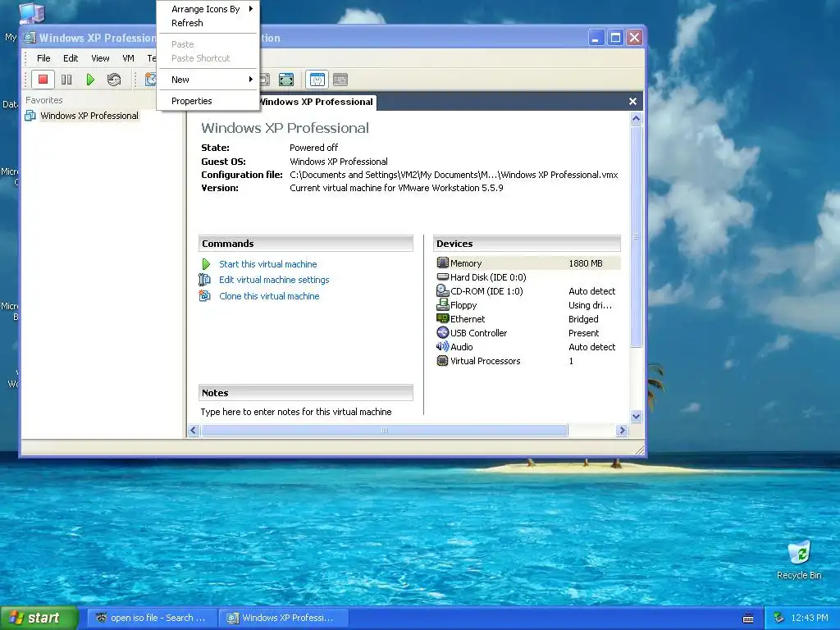The height and width of the screenshot is (630, 840).
Task: Click the Notes section header
Action: [306, 393]
